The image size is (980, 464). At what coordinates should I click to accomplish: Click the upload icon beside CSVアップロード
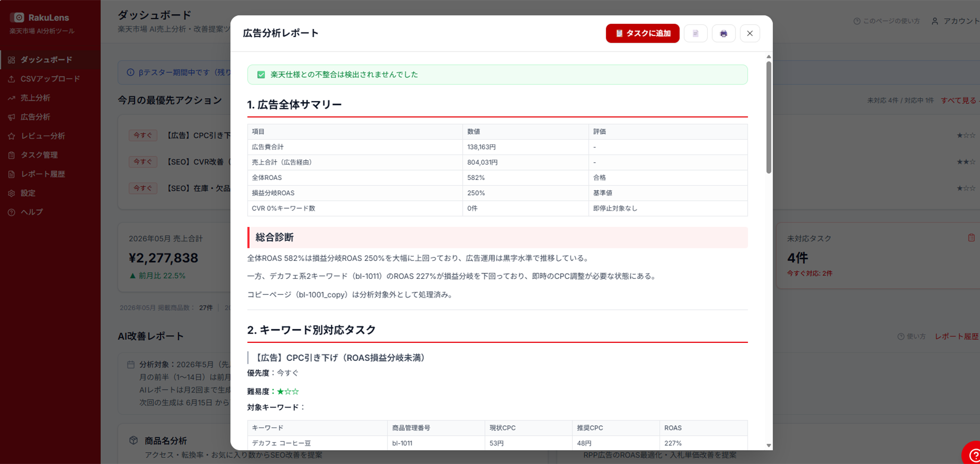[11, 79]
